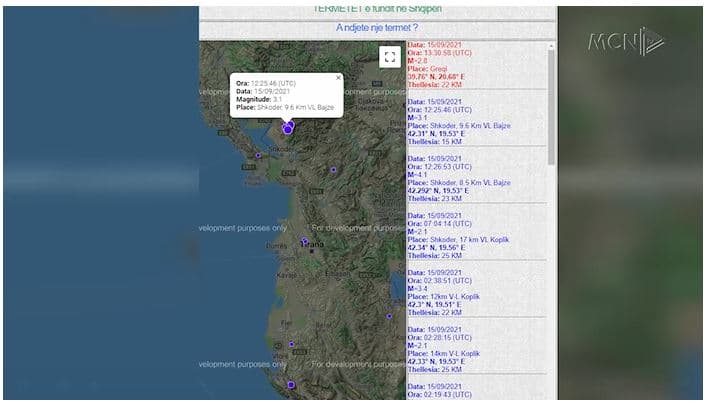Toggle fullscreen view of the map
This screenshot has width=710, height=408.
pos(389,57)
